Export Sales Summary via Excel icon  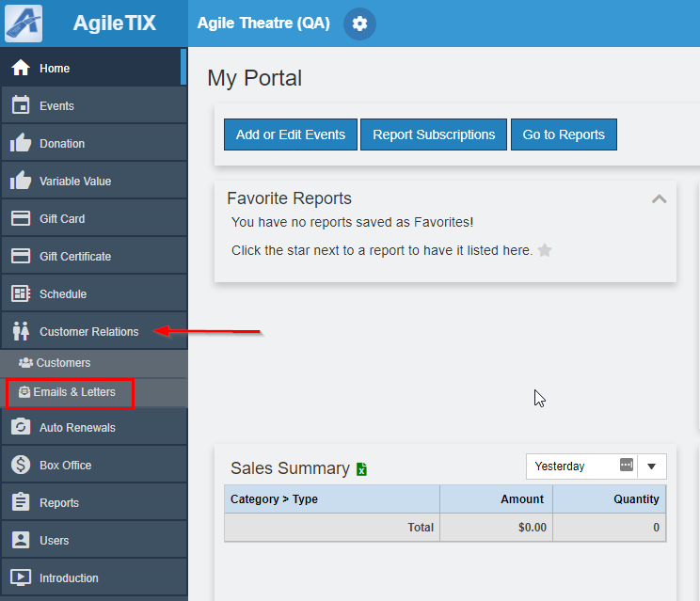(361, 469)
